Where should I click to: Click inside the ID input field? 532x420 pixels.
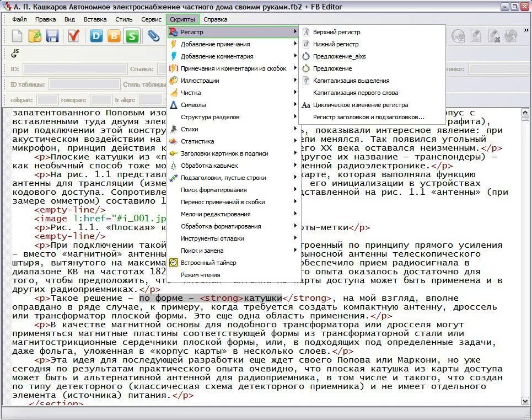click(75, 69)
